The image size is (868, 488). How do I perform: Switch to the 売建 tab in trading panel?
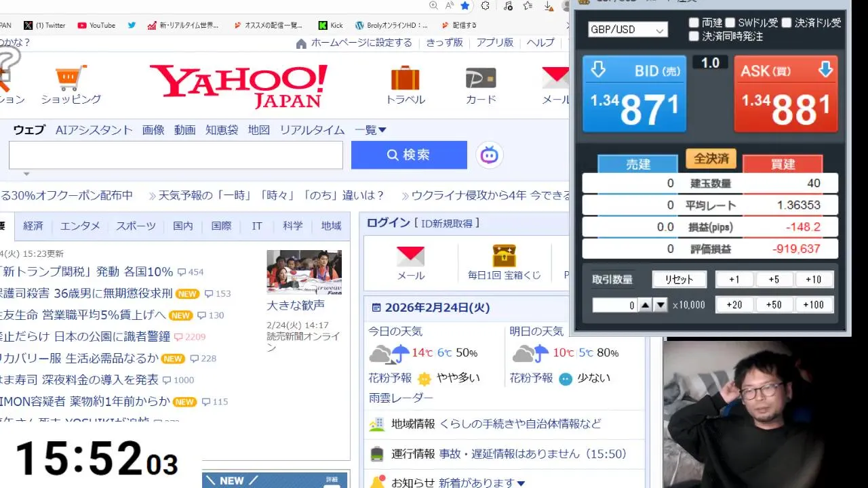point(637,164)
